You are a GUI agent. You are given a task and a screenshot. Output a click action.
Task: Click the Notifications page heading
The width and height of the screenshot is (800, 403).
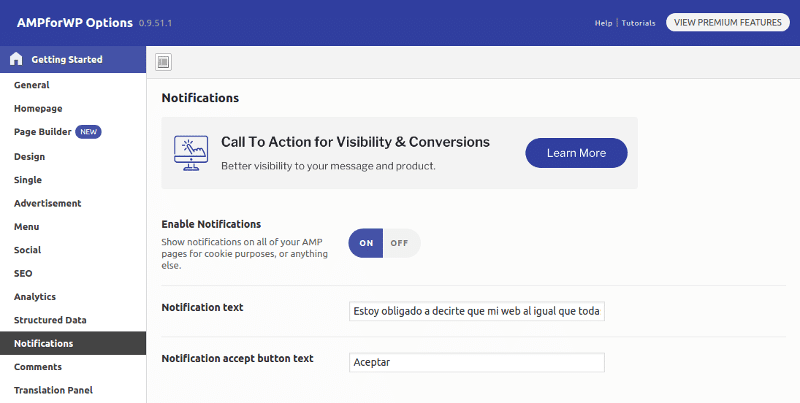(x=200, y=98)
